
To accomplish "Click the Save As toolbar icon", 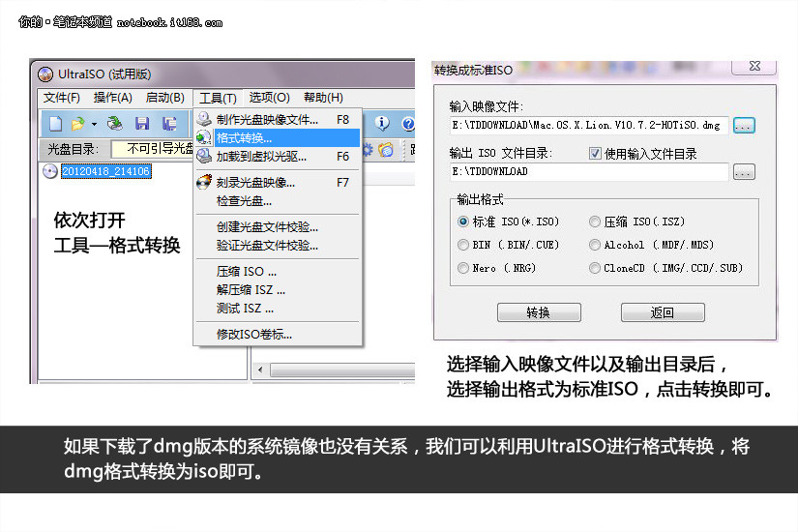I will point(169,123).
